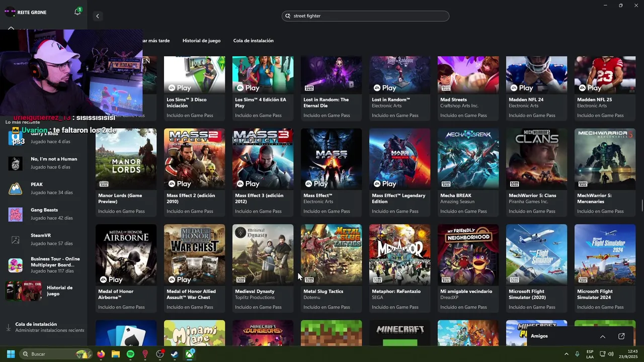Expand the Amigos panel chevron
This screenshot has width=644, height=362.
click(x=602, y=336)
